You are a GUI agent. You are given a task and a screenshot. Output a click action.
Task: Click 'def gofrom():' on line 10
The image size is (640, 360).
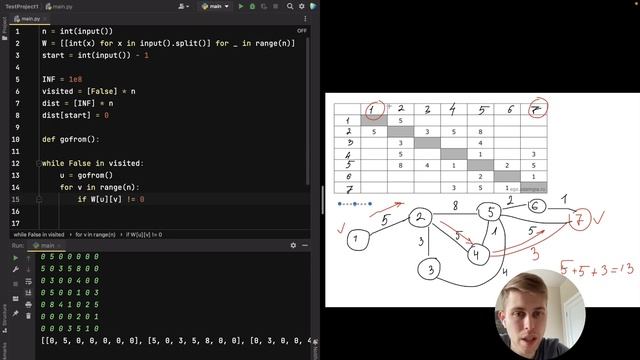point(71,140)
